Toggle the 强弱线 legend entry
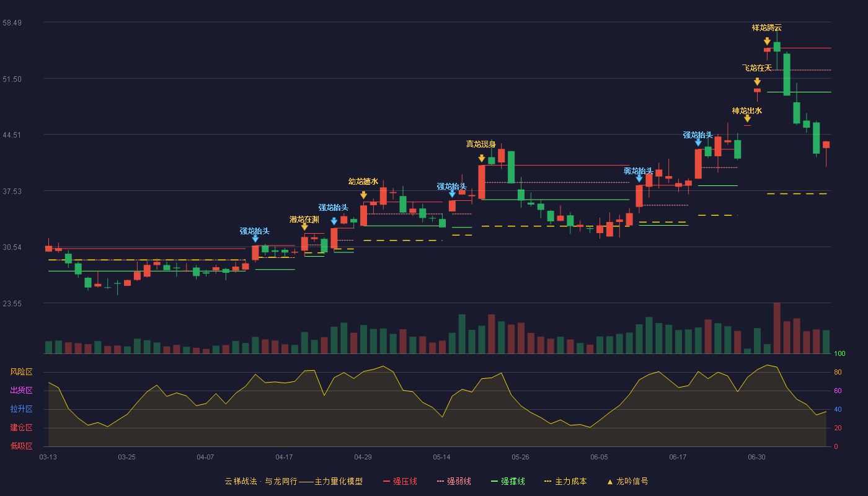Screen dimensions: 868x496 pyautogui.click(x=454, y=481)
